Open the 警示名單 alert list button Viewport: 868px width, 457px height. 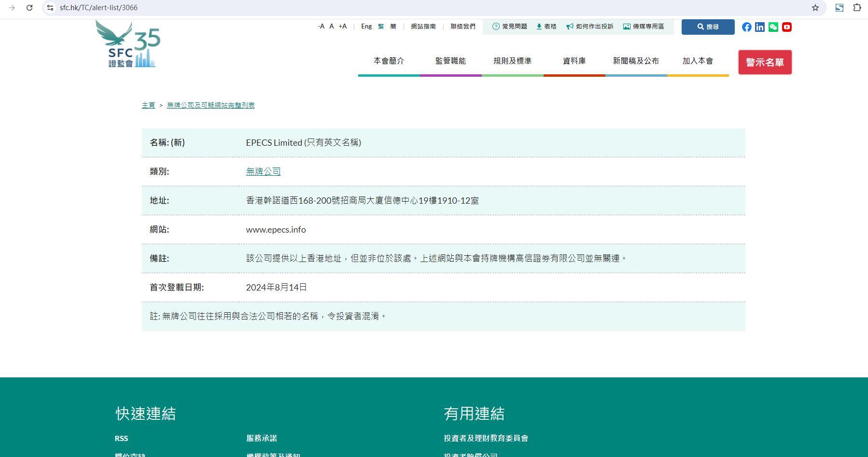(x=765, y=62)
